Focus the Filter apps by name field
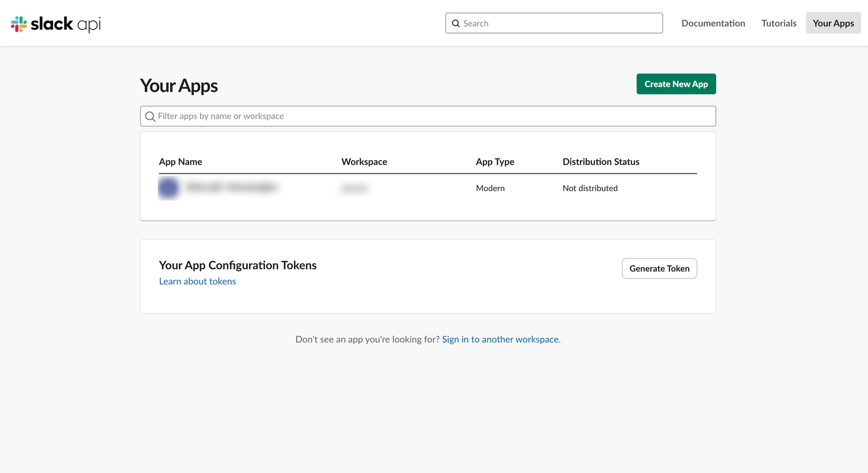This screenshot has width=868, height=473. [x=428, y=116]
